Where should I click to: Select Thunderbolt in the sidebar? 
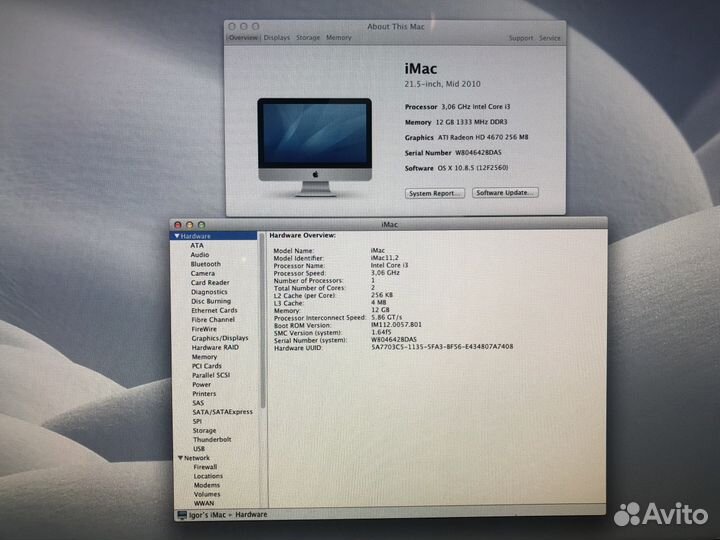212,439
